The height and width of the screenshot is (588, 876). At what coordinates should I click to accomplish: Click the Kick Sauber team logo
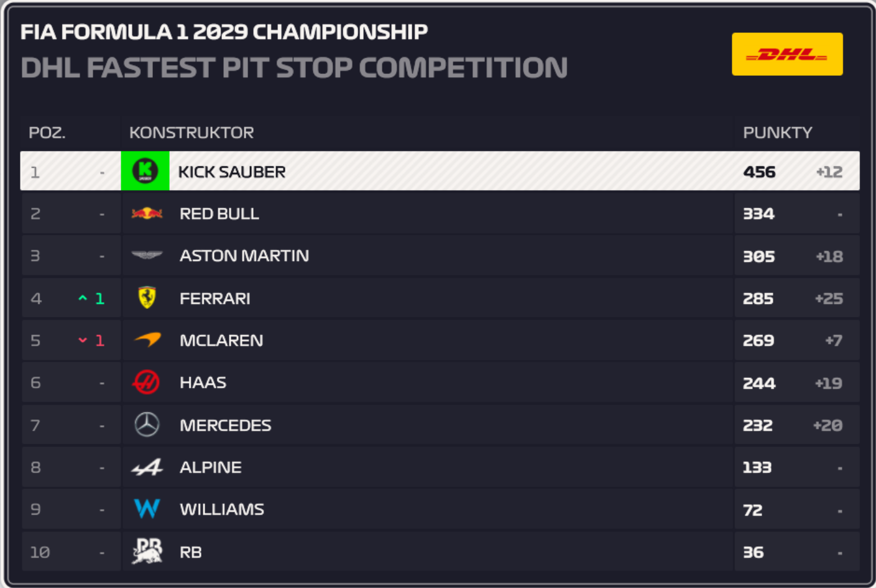[x=145, y=171]
